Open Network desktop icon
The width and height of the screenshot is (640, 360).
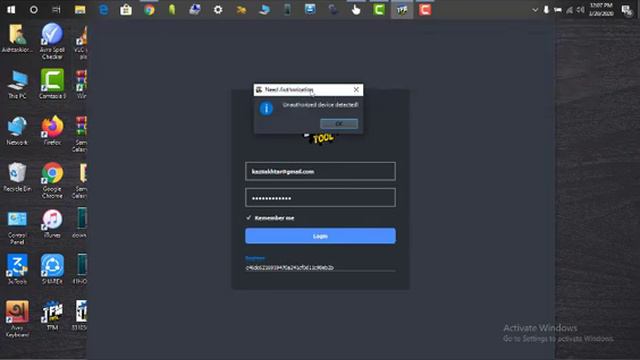click(17, 131)
